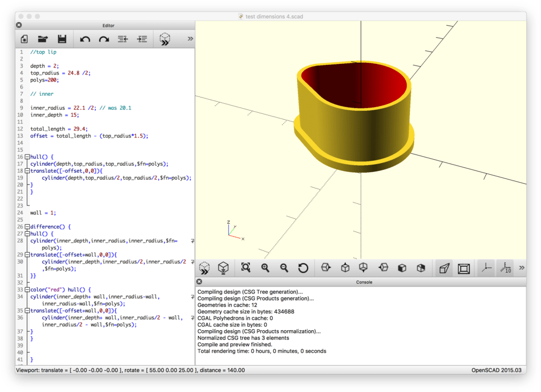The image size is (541, 392).
Task: Create a new document
Action: coord(23,38)
